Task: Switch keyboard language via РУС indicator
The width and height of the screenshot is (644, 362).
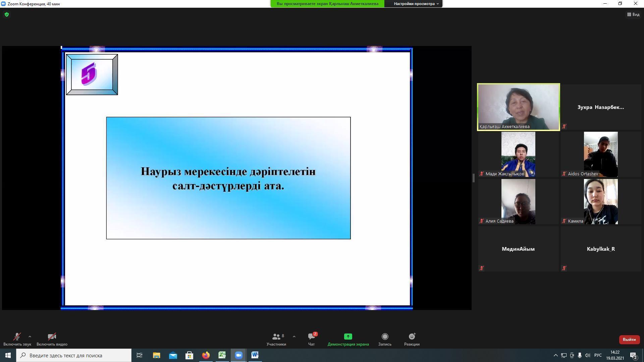Action: point(598,355)
